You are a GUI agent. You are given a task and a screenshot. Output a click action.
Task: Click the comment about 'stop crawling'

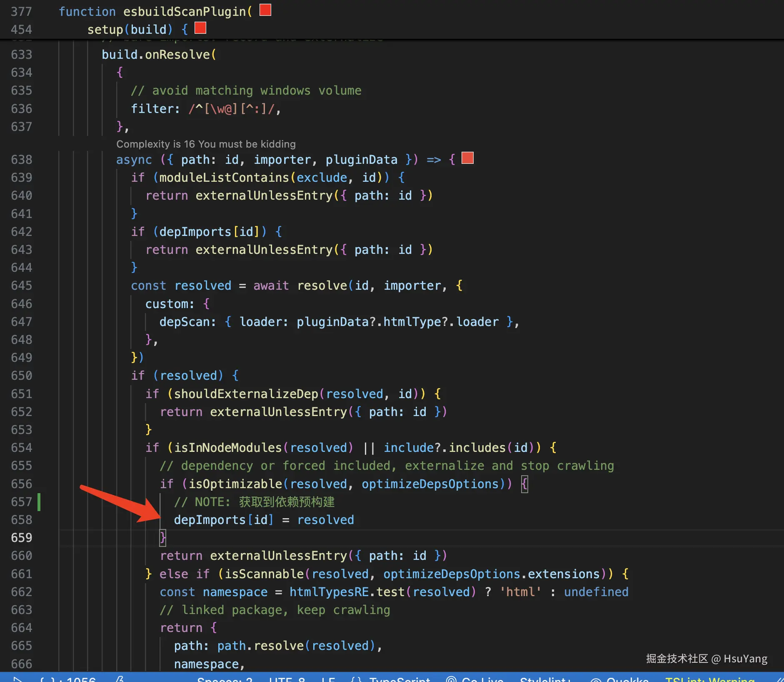(387, 466)
